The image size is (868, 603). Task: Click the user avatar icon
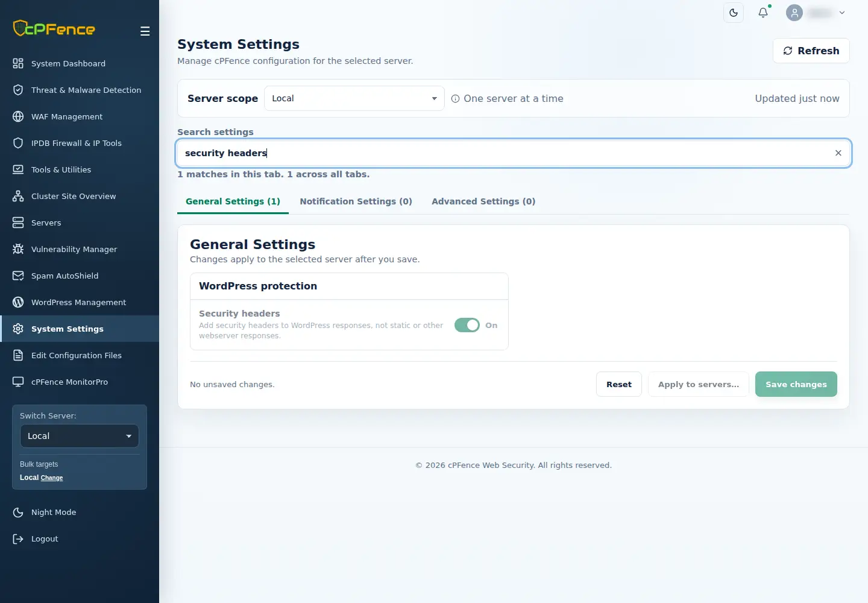coord(794,13)
